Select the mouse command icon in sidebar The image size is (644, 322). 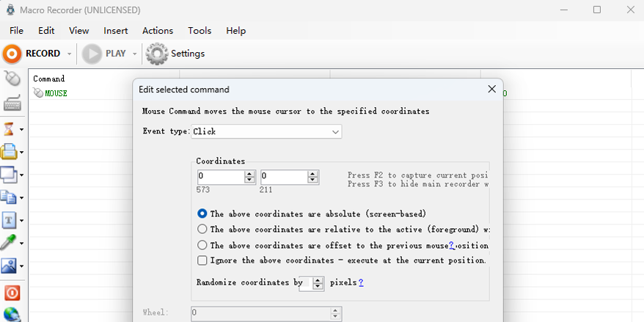coord(12,79)
